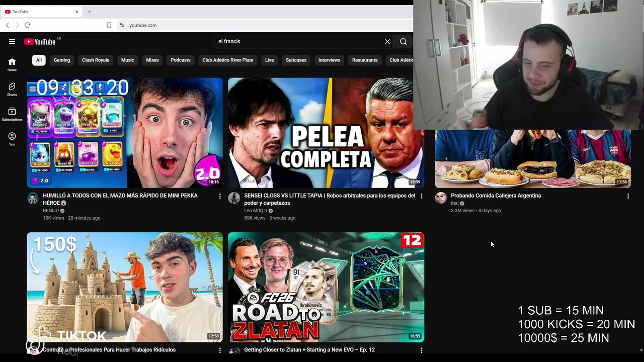The width and height of the screenshot is (644, 362).
Task: Open options for Contraté a Profesionales video
Action: click(220, 350)
